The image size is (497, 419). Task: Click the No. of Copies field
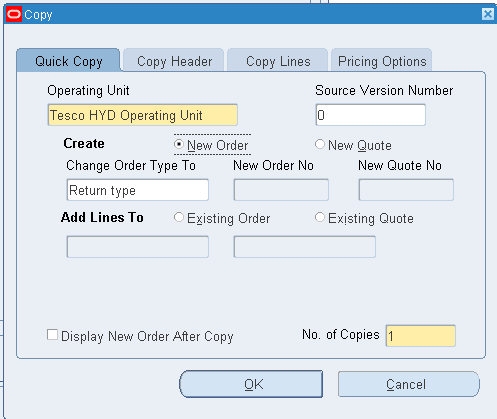click(421, 336)
